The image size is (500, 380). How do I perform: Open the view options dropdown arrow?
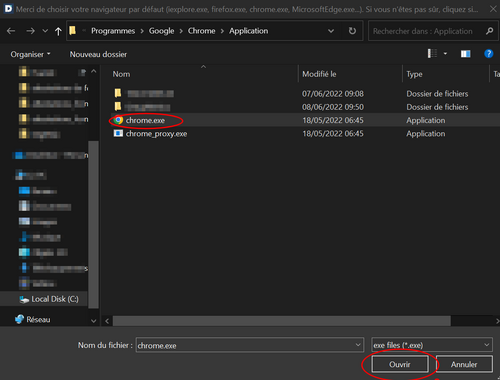pyautogui.click(x=445, y=53)
